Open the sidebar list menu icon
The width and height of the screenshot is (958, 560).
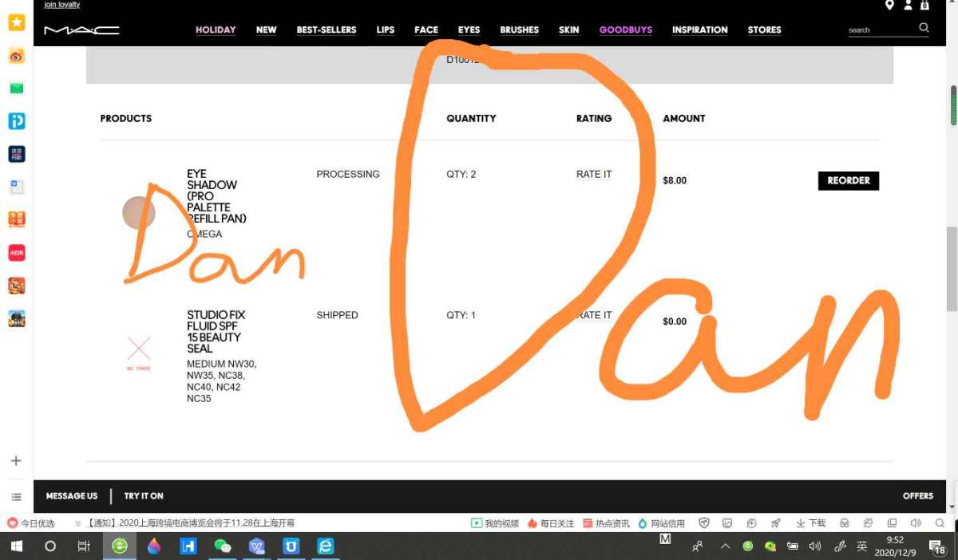(x=16, y=497)
